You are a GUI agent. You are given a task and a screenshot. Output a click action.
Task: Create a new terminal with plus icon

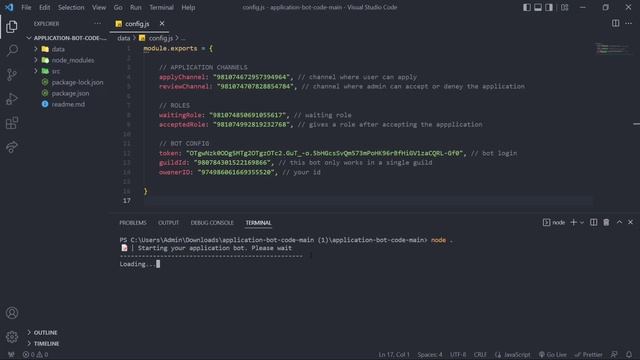(573, 222)
